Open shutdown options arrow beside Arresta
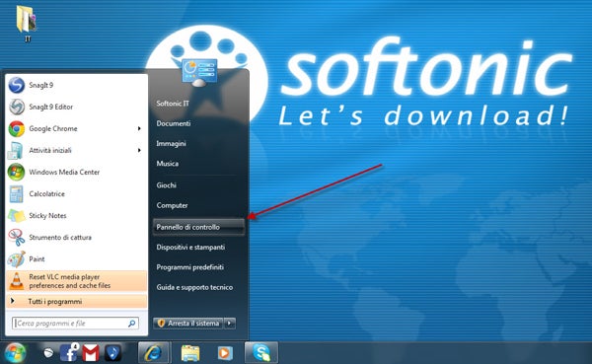Screen dimensions: 592x364 (x=230, y=324)
